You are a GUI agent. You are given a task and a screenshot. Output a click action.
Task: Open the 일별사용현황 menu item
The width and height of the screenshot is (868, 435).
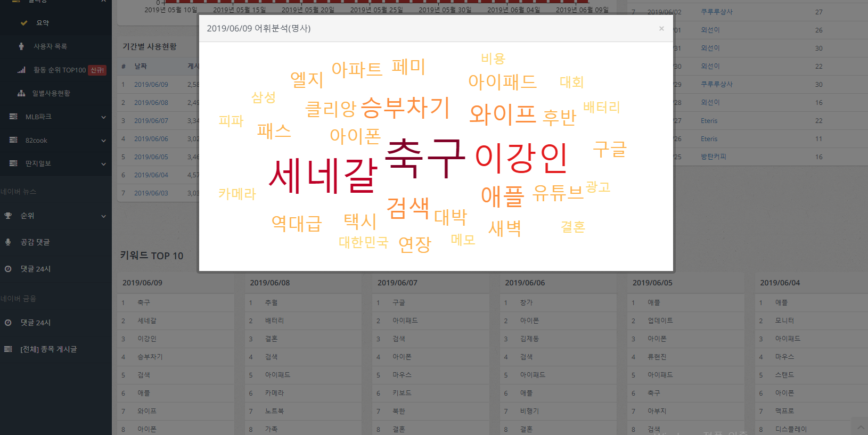[x=51, y=93]
